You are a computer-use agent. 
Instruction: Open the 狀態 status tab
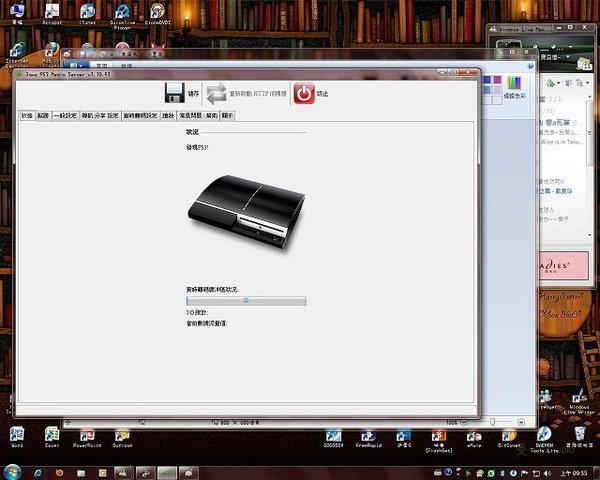point(28,116)
